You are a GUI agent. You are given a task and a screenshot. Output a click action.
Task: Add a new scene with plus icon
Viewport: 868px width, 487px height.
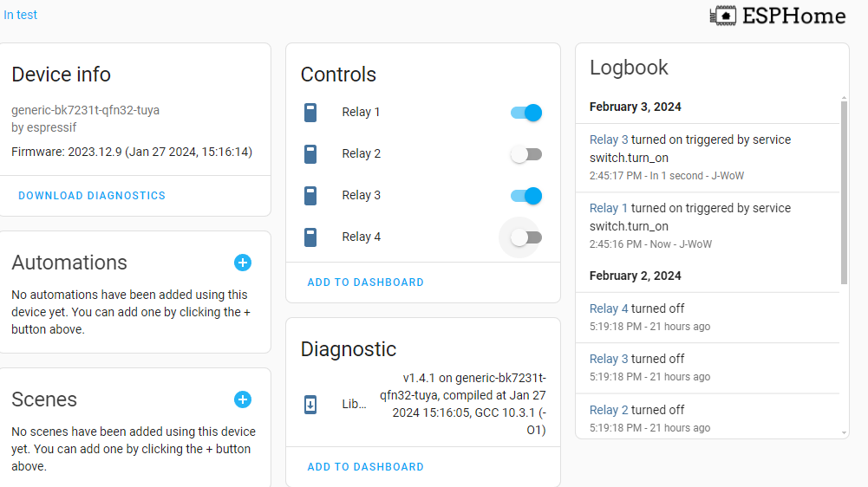(x=243, y=399)
